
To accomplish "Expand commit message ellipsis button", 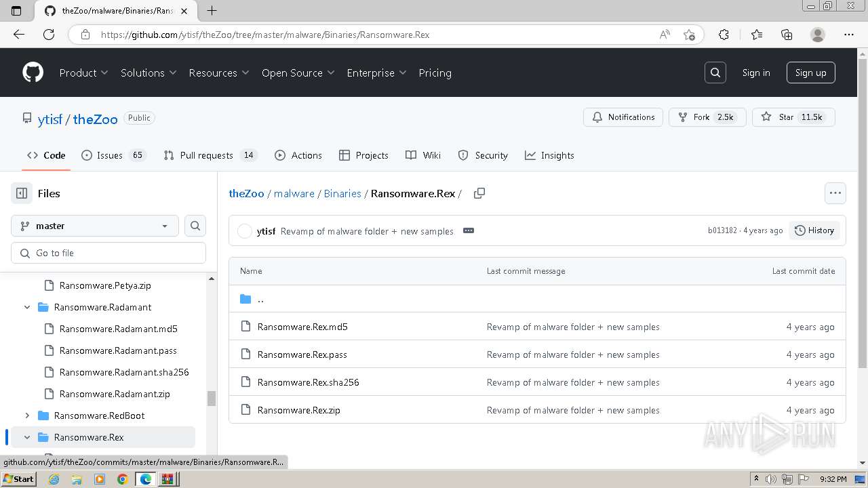I will pos(468,230).
